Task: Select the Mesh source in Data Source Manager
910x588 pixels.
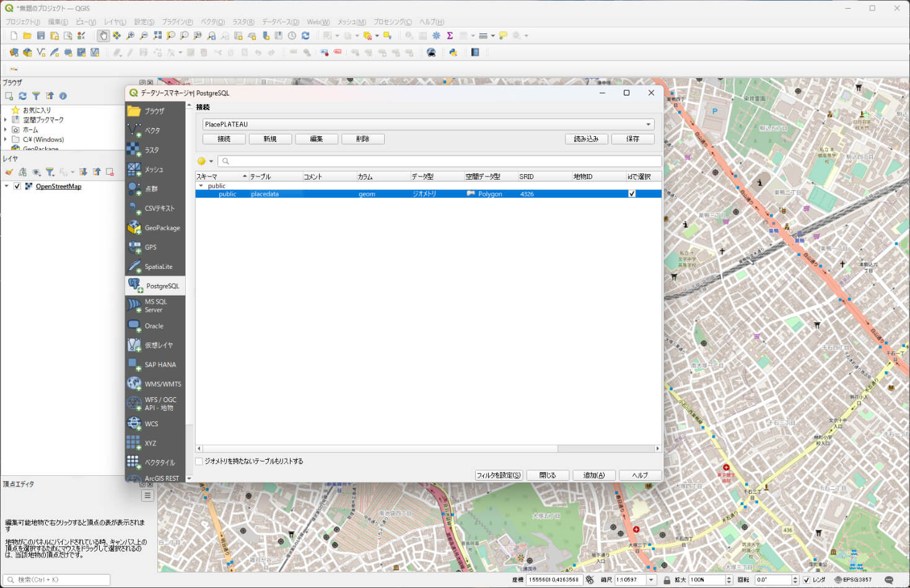Action: click(x=155, y=169)
